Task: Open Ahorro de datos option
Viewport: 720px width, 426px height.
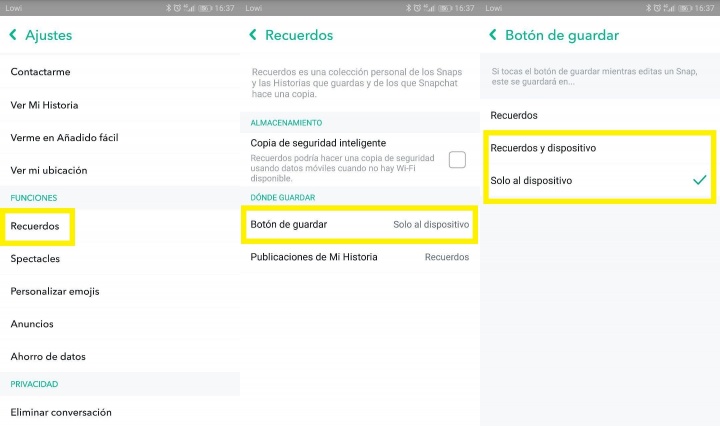Action: click(x=120, y=356)
